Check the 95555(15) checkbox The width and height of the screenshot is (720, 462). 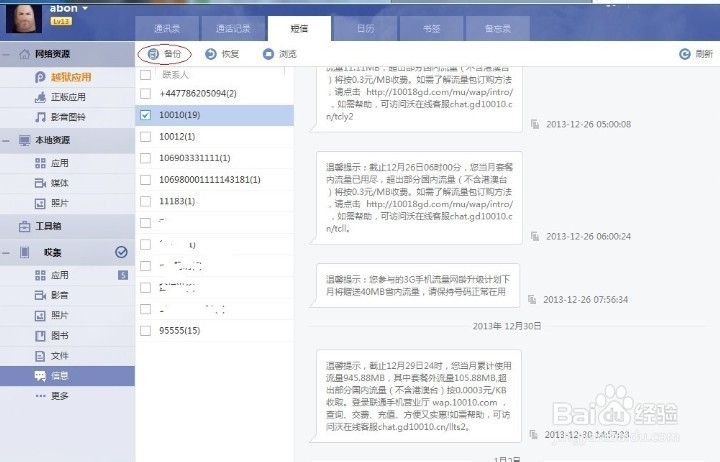coord(146,331)
